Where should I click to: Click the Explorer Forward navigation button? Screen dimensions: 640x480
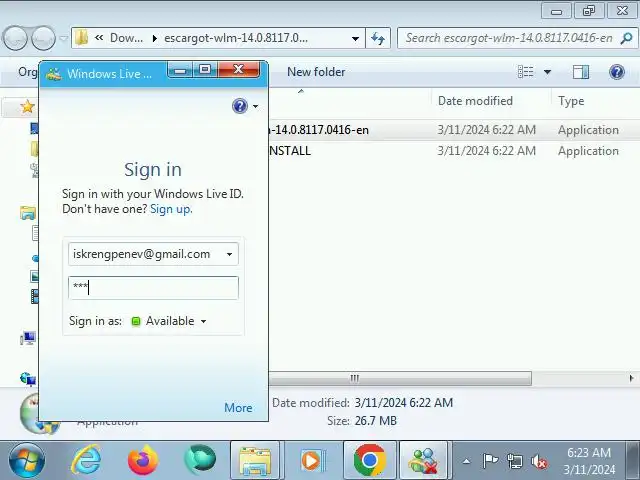pyautogui.click(x=43, y=38)
